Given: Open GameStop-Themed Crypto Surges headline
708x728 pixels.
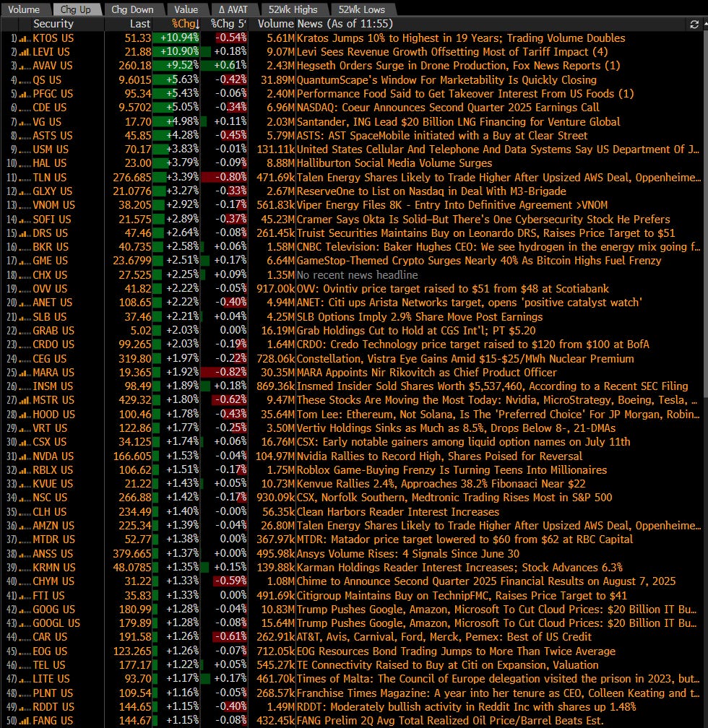Looking at the screenshot, I should point(478,261).
